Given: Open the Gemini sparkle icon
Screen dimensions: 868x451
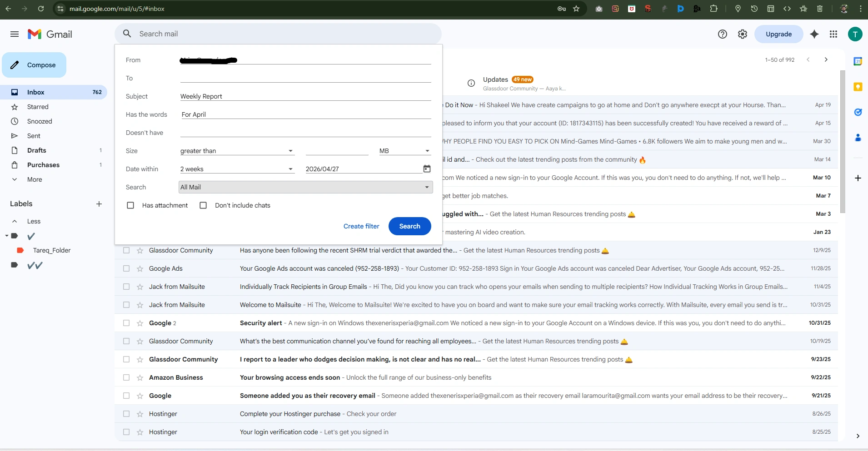Looking at the screenshot, I should coord(814,34).
